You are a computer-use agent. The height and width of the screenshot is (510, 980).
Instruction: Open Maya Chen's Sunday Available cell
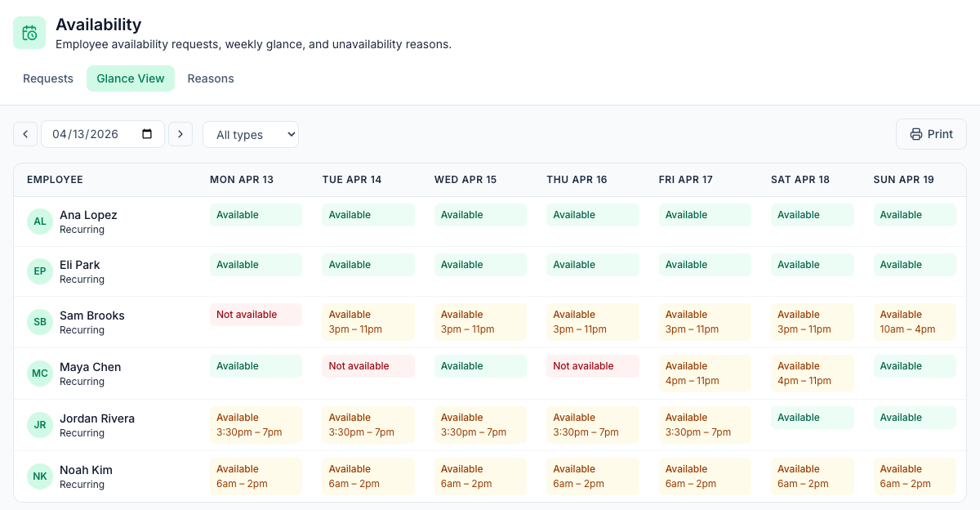915,366
